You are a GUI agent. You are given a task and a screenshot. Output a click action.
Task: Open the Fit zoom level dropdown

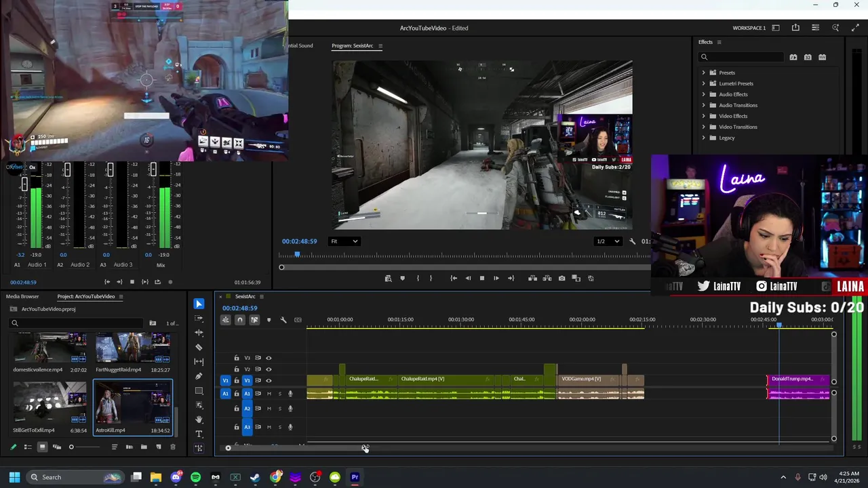pyautogui.click(x=344, y=241)
